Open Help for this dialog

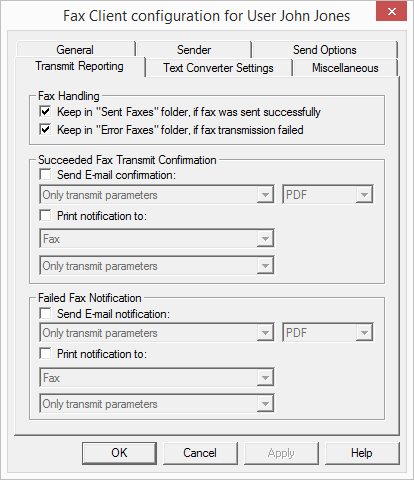[362, 453]
